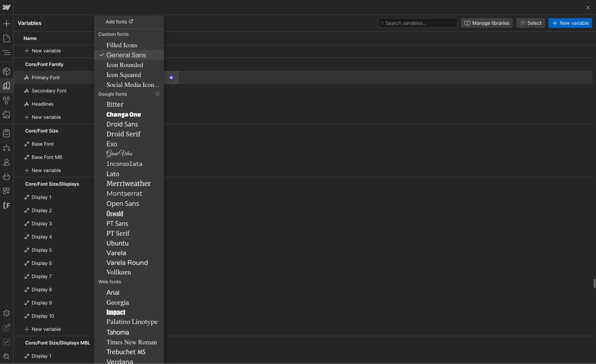Toggle variable Select mode

[530, 23]
